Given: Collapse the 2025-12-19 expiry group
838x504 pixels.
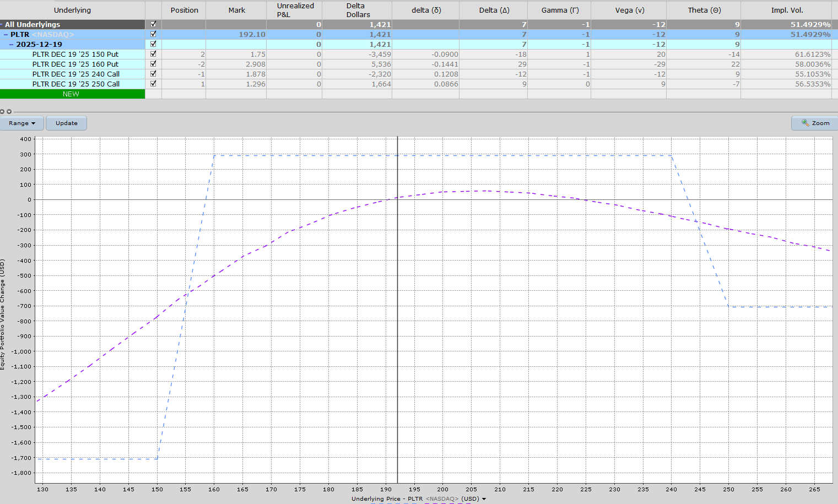Looking at the screenshot, I should point(12,45).
